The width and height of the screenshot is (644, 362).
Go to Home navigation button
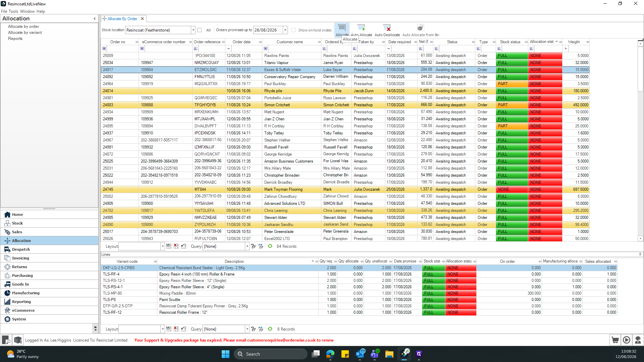pyautogui.click(x=49, y=215)
